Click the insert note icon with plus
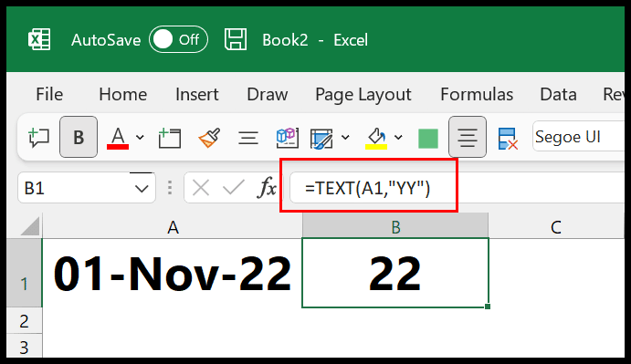This screenshot has width=631, height=364. tap(170, 138)
